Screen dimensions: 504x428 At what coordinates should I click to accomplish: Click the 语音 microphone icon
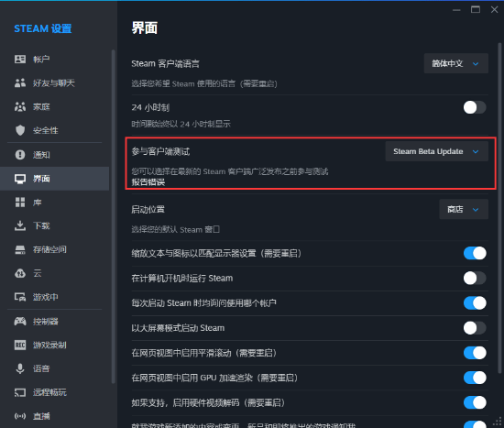[20, 368]
